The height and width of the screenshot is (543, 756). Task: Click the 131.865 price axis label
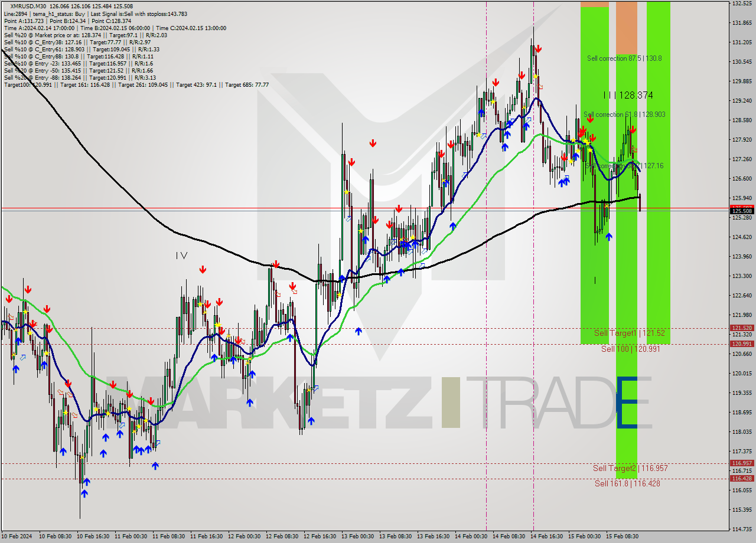click(x=742, y=23)
